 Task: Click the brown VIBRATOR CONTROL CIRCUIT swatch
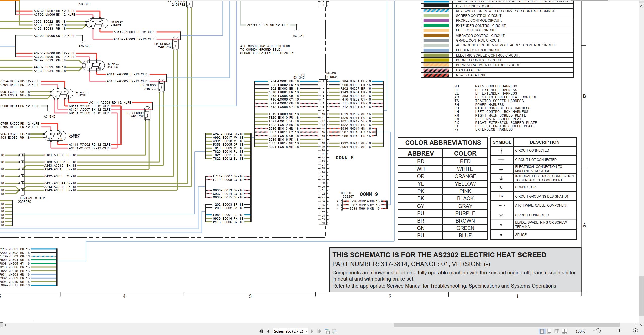click(436, 36)
